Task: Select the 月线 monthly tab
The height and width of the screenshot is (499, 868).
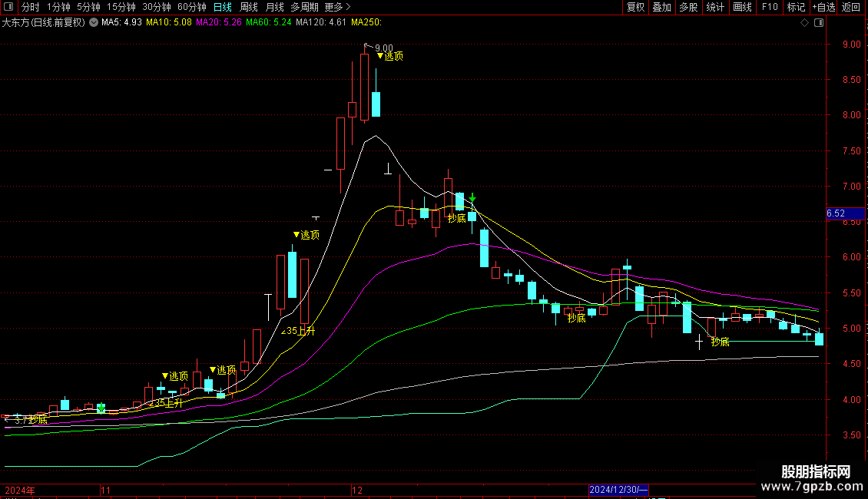Action: 274,8
